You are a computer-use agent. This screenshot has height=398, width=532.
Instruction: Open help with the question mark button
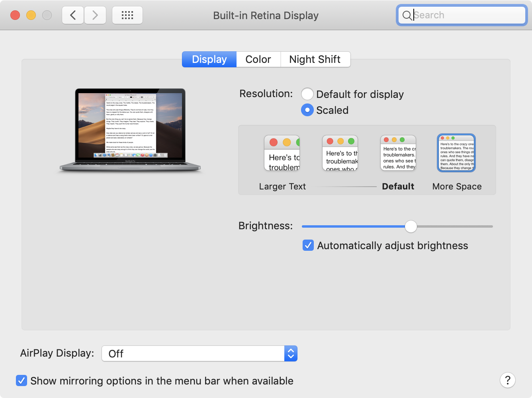coord(508,380)
